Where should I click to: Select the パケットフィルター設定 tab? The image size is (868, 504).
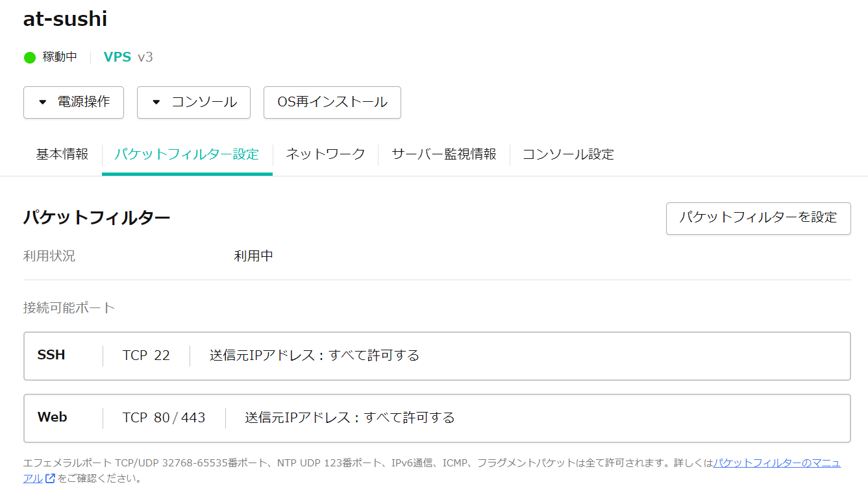[187, 154]
